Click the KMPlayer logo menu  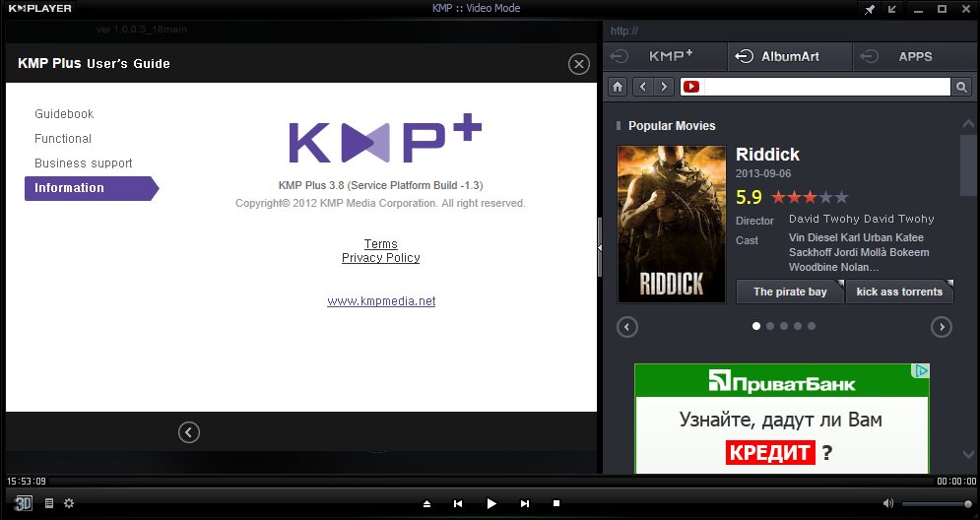click(40, 9)
